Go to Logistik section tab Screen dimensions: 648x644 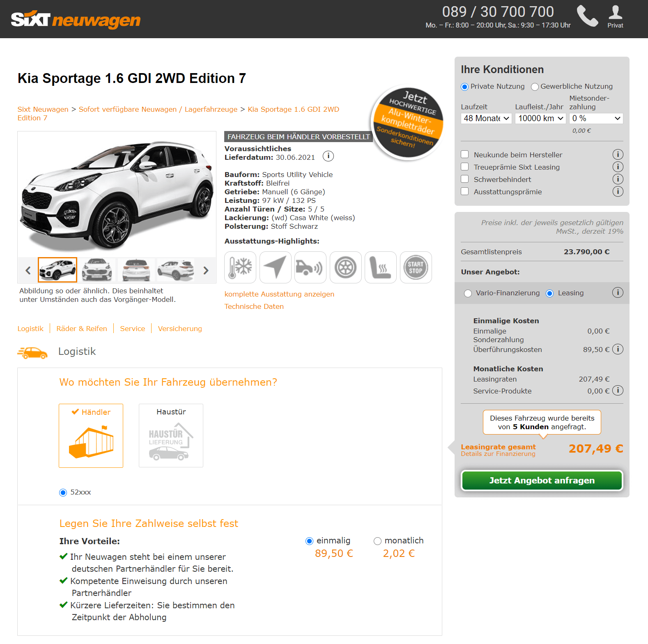point(30,329)
